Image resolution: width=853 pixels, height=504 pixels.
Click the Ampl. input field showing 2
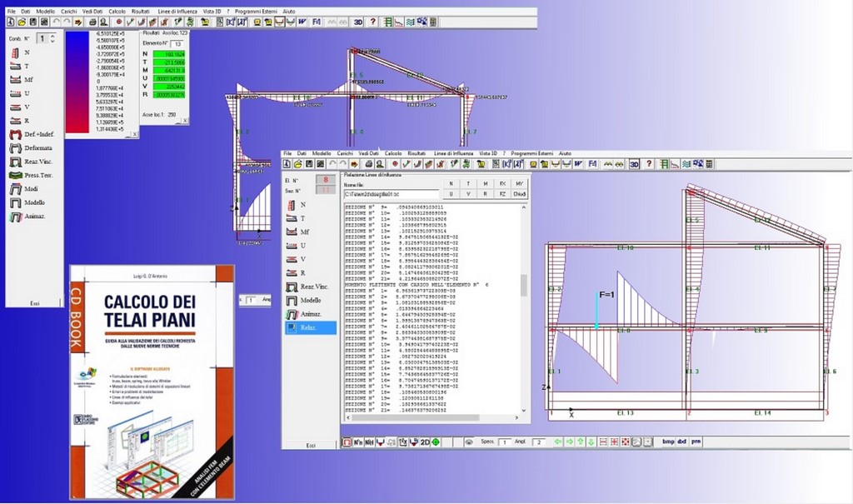[x=539, y=442]
